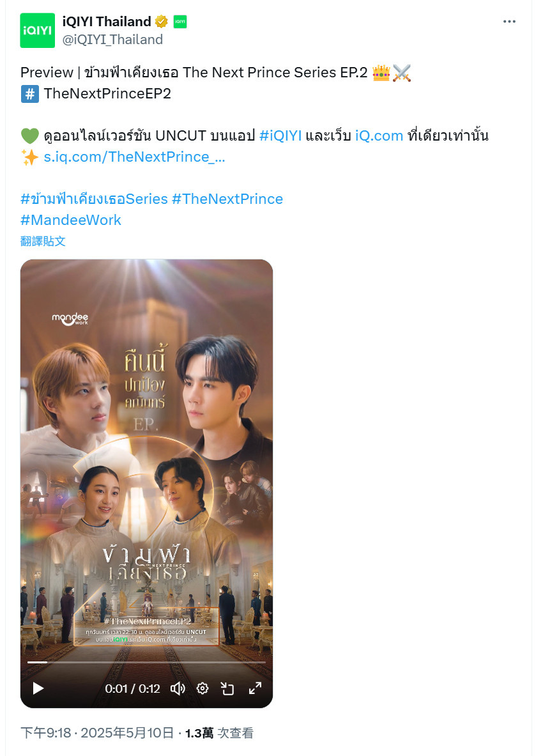Click the post timestamp 下午9:18

46,733
